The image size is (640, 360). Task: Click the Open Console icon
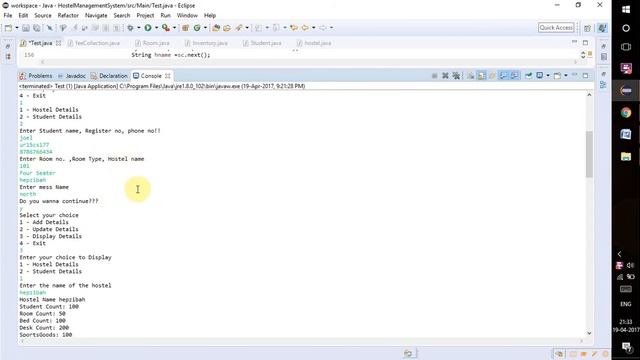(557, 76)
